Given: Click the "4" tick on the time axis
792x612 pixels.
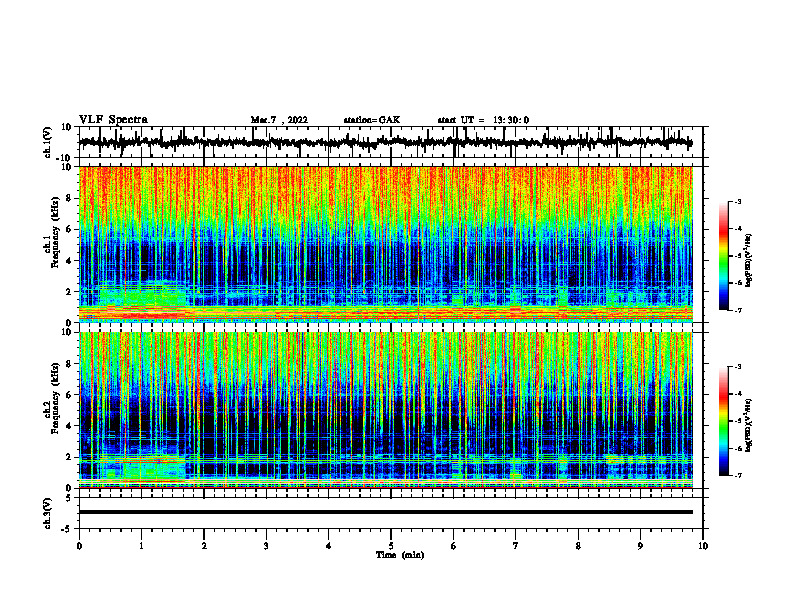Looking at the screenshot, I should pos(329,546).
